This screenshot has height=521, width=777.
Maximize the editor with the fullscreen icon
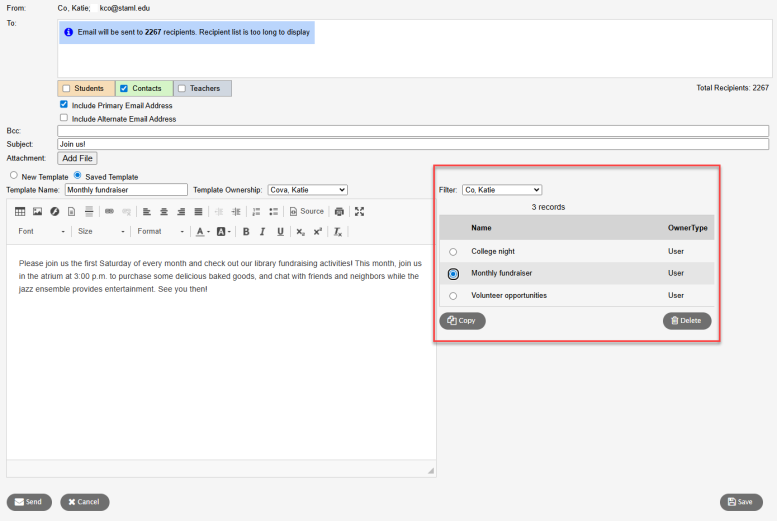point(359,212)
